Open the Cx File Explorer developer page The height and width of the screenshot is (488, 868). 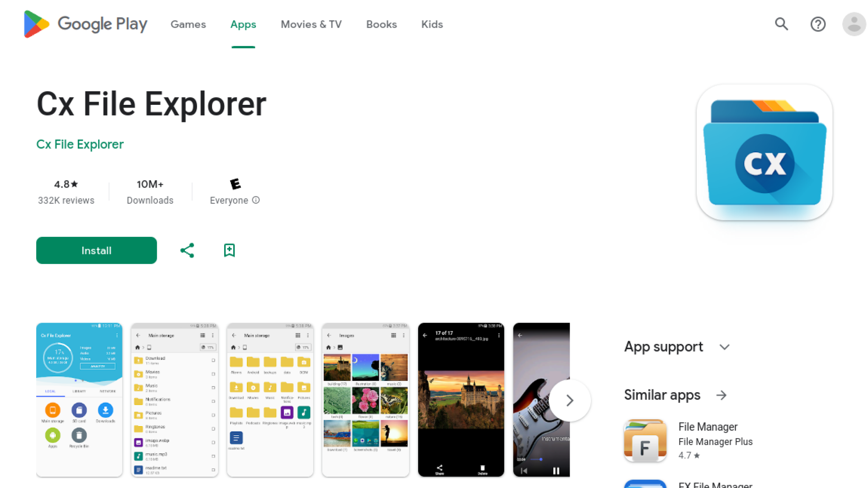(80, 144)
